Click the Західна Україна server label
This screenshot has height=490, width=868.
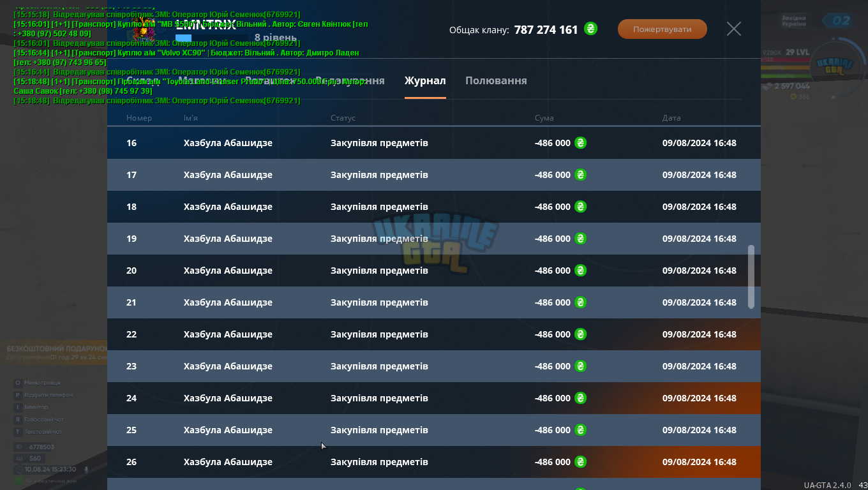click(x=794, y=21)
